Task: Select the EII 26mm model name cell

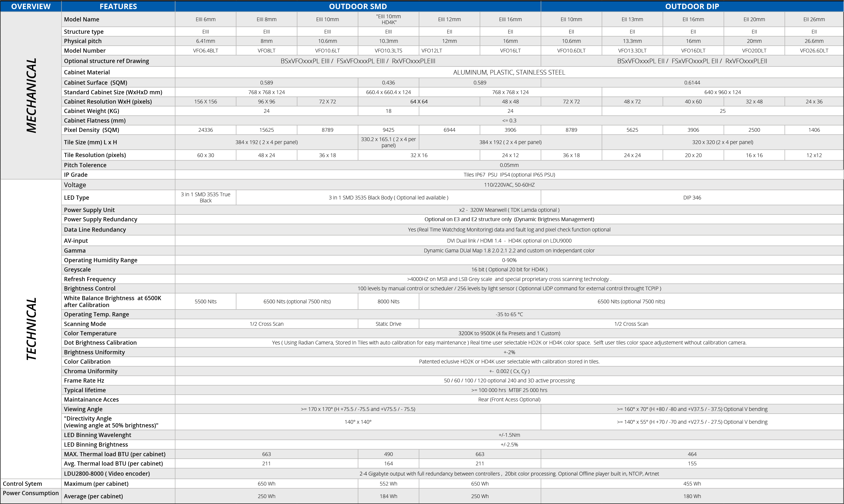Action: [x=814, y=19]
